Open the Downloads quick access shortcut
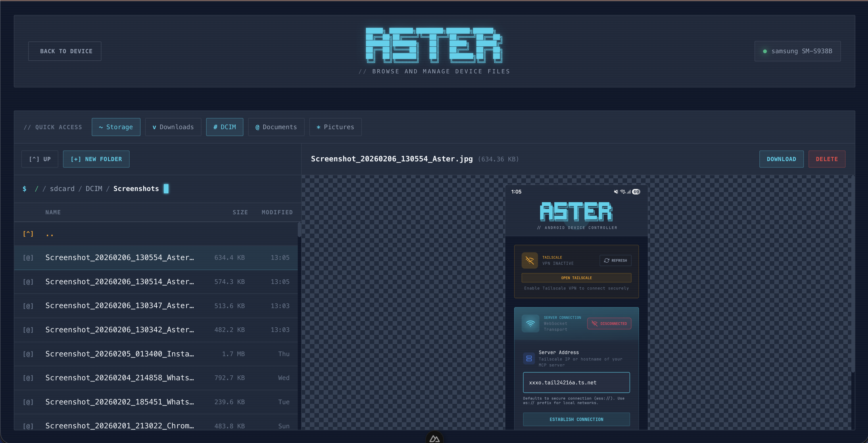This screenshot has height=443, width=868. click(x=173, y=127)
